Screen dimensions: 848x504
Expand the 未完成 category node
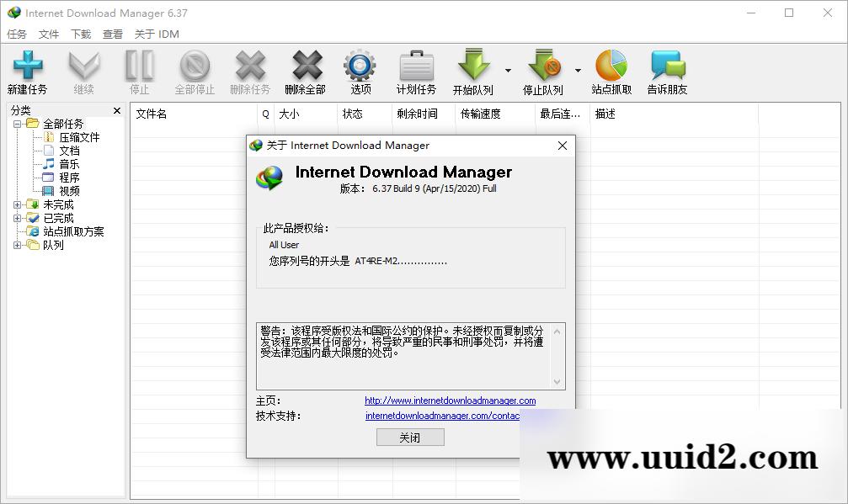(x=19, y=204)
